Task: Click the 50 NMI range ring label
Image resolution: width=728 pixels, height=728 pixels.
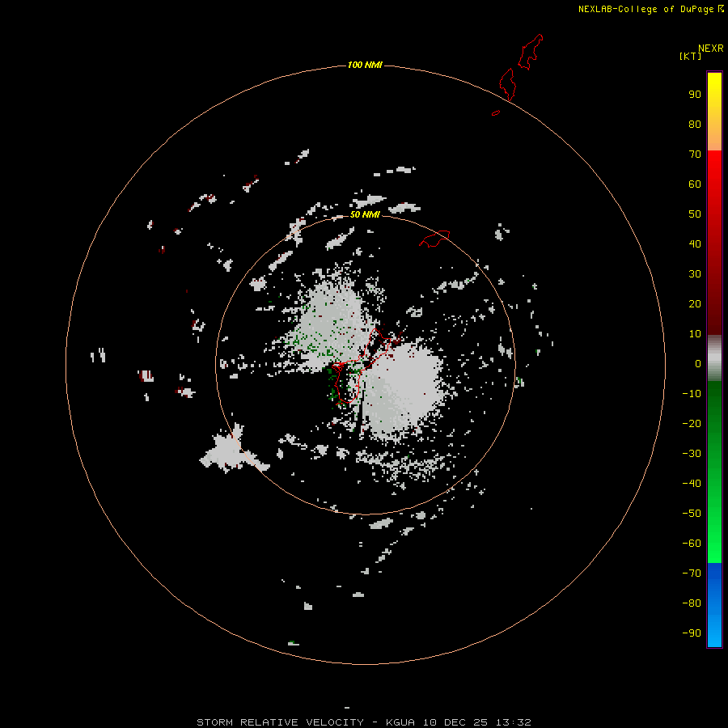Action: [x=365, y=214]
